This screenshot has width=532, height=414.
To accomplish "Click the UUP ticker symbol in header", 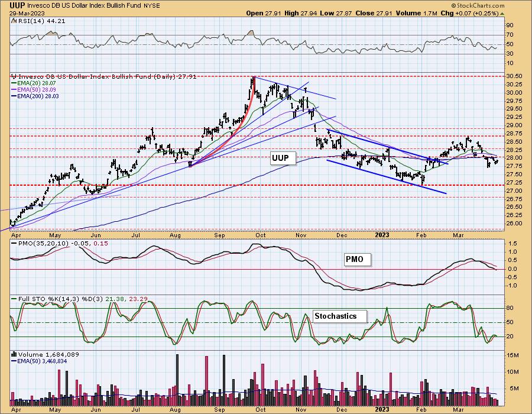I will point(17,5).
